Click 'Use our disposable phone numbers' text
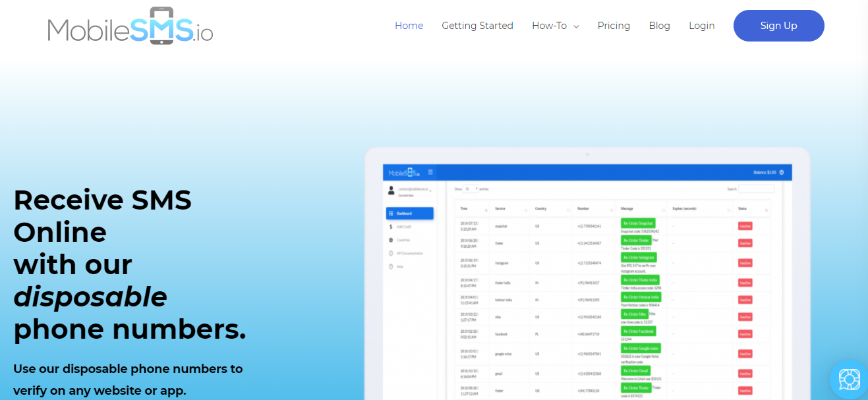Image resolution: width=868 pixels, height=400 pixels. [x=128, y=368]
